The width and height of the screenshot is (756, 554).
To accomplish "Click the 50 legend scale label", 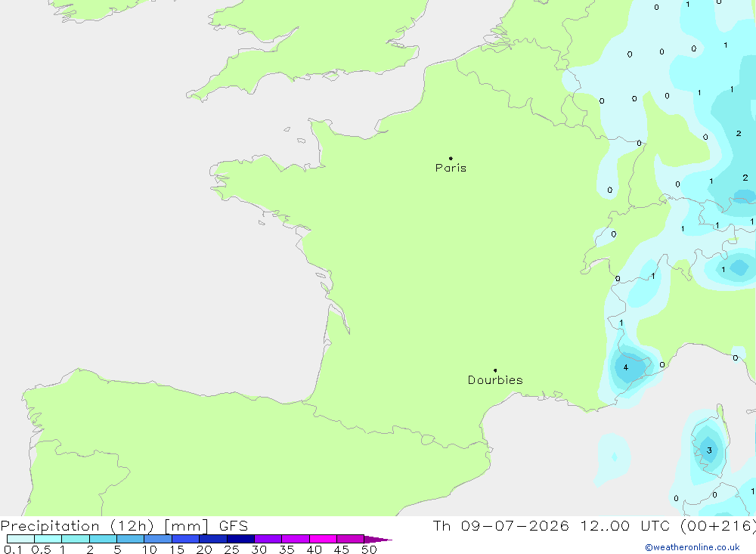I will tap(370, 549).
